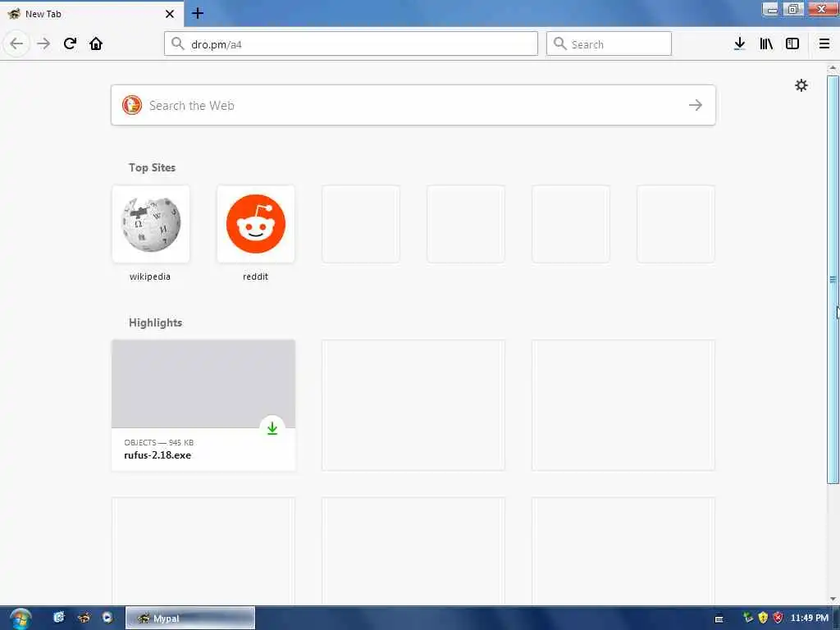
Task: Launch the first pinned taskbar icon
Action: pyautogui.click(x=59, y=618)
